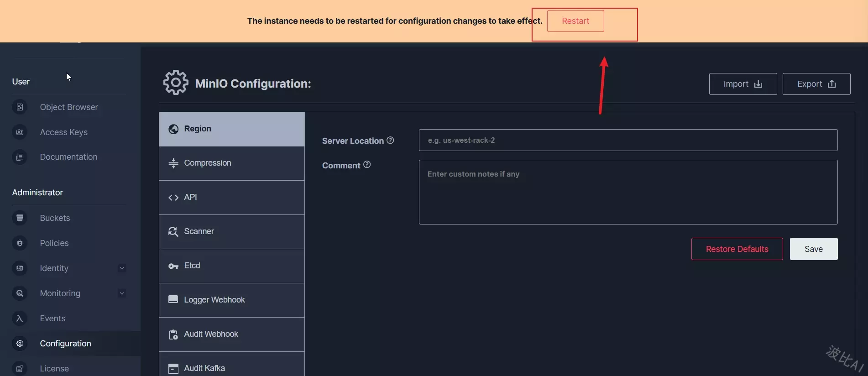This screenshot has height=376, width=868.
Task: Click the Buckets sidebar icon
Action: (x=20, y=218)
